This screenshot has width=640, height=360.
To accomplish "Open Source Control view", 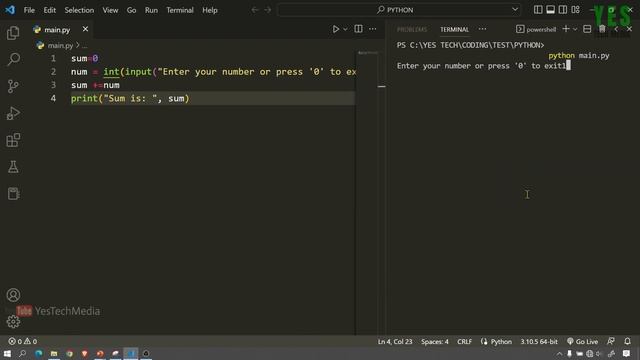I will [x=13, y=86].
